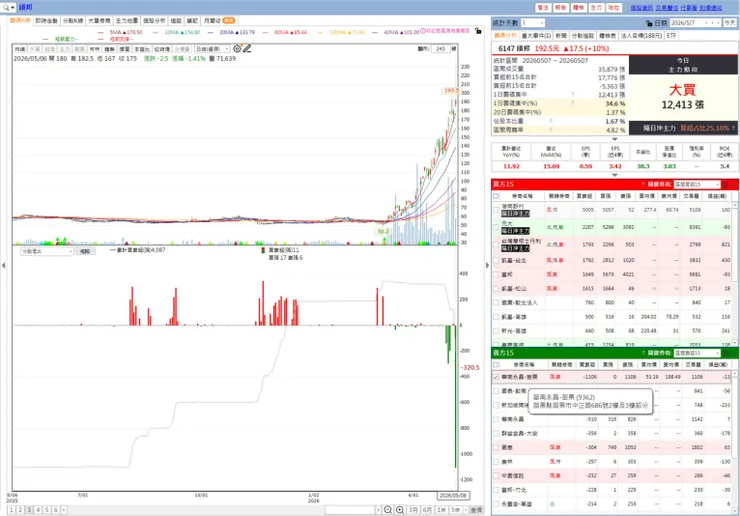Tick the checkbox for 元大 buyer row
Viewport: 740px width, 516px height.
point(496,227)
